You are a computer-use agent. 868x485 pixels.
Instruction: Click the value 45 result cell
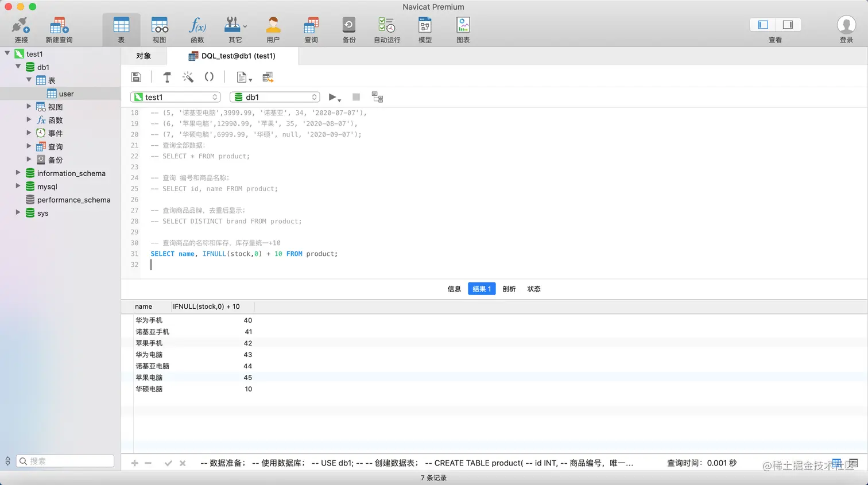[x=248, y=378]
